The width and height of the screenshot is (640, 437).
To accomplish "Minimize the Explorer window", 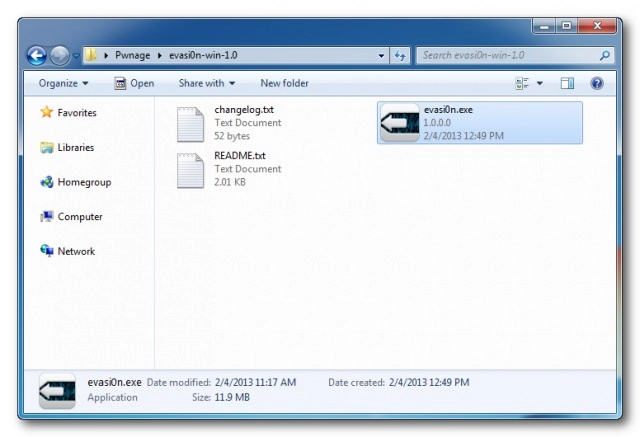I will pyautogui.click(x=544, y=26).
